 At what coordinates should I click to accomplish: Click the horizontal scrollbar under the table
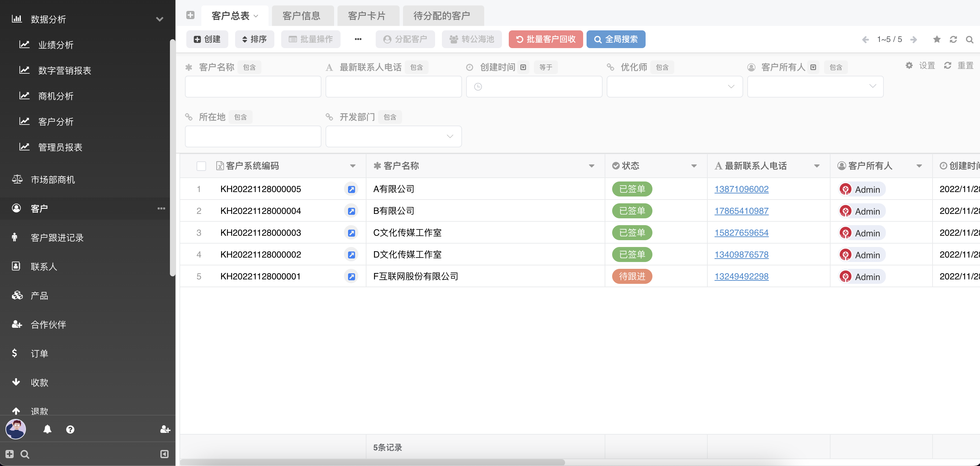372,462
